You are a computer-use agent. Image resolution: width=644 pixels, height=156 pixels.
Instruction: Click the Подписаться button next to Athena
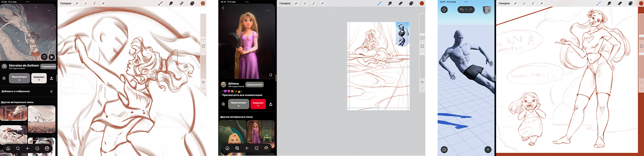tap(254, 85)
